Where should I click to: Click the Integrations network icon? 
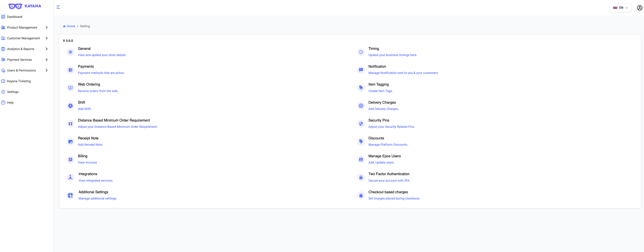[x=71, y=177]
